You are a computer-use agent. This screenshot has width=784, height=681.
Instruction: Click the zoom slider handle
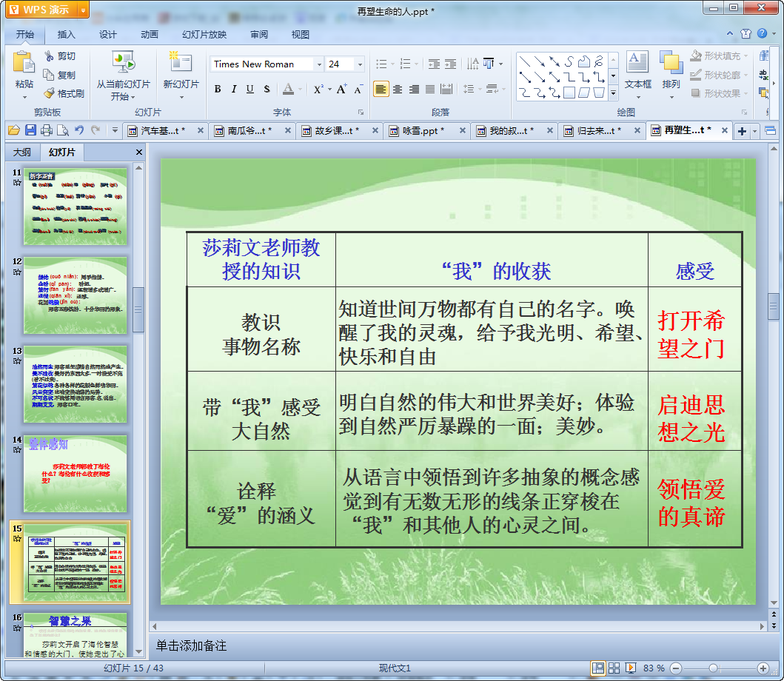tap(714, 668)
